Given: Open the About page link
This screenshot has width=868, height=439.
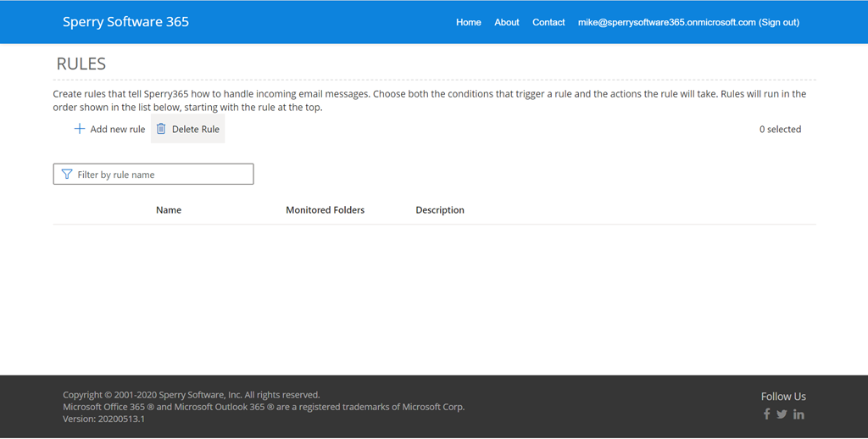Looking at the screenshot, I should (507, 22).
